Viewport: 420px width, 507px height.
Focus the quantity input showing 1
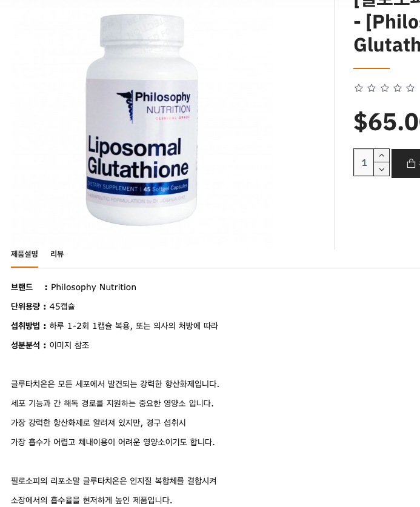(x=364, y=163)
